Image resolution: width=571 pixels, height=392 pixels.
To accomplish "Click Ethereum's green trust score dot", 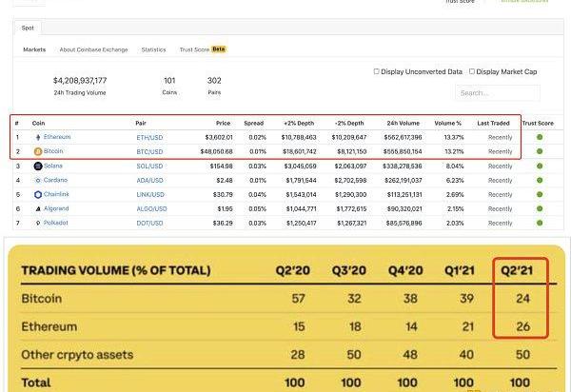I will click(540, 137).
